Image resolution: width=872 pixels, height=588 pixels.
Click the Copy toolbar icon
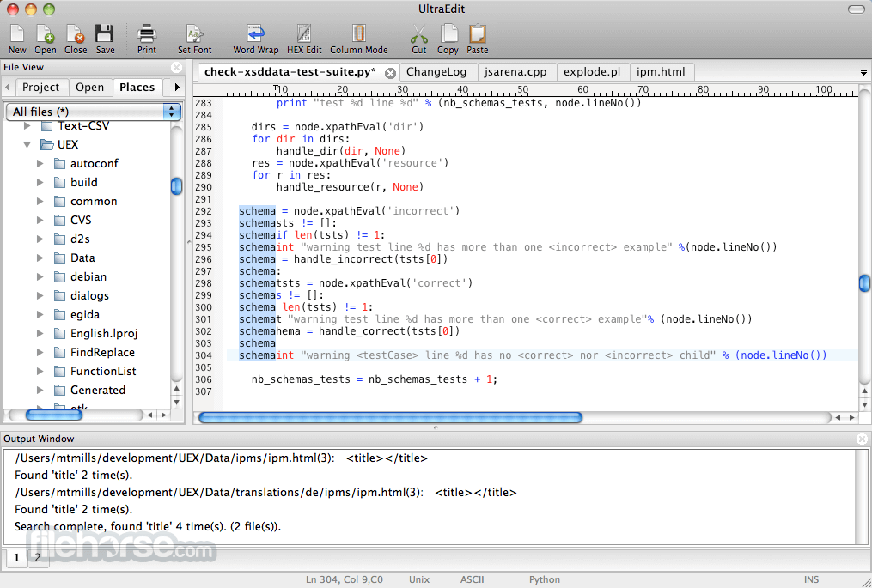point(448,39)
